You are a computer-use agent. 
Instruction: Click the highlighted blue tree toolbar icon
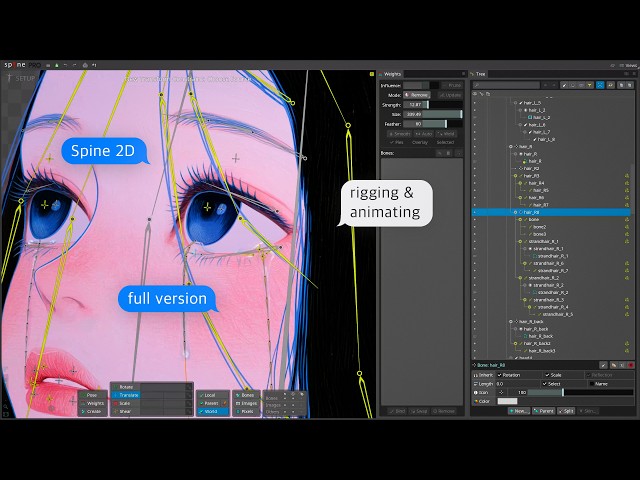point(600,85)
